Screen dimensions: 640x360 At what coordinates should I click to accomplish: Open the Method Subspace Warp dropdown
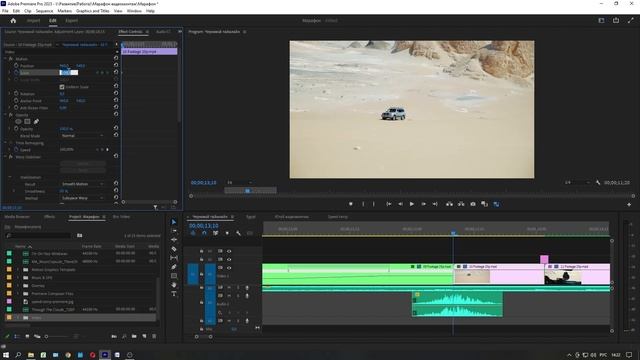(82, 198)
